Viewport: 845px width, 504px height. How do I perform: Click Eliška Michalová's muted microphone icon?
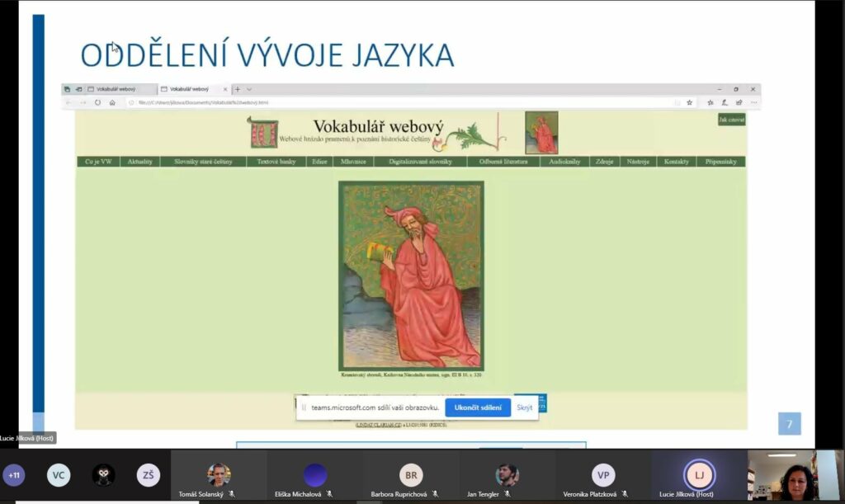point(329,494)
